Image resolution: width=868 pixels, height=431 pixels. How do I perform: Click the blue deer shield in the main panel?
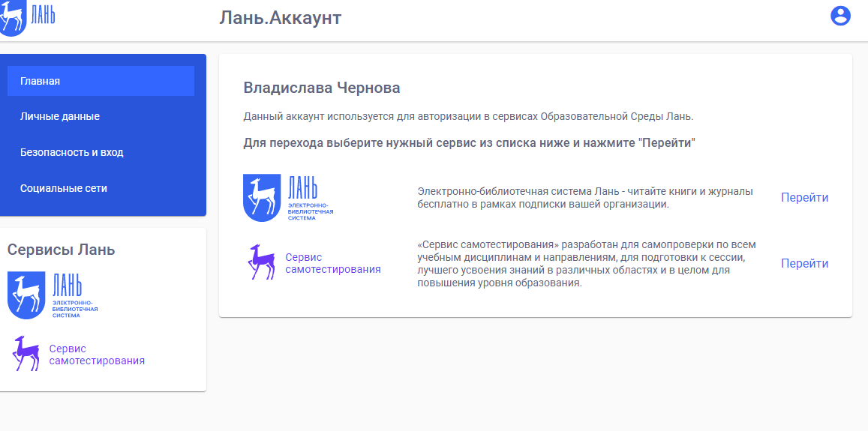[x=261, y=198]
